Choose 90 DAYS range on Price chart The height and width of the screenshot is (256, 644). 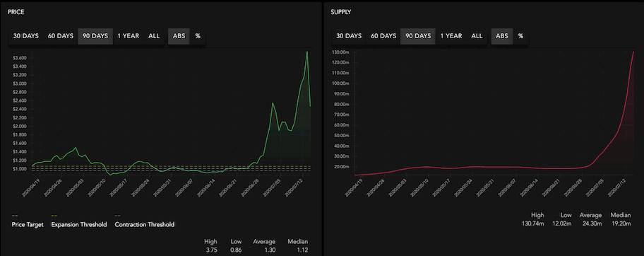pyautogui.click(x=95, y=36)
